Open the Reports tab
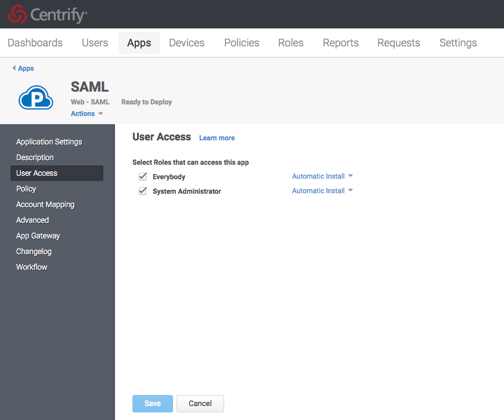Image resolution: width=504 pixels, height=420 pixels. [x=341, y=43]
